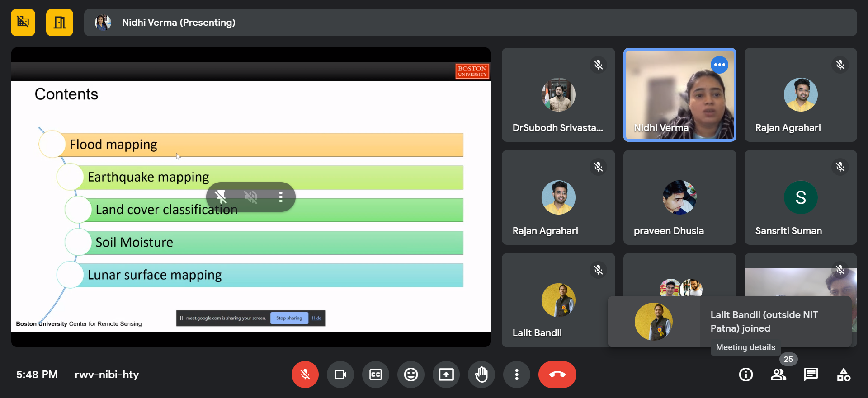Toggle closed captions
Viewport: 868px width, 398px height.
coord(375,375)
